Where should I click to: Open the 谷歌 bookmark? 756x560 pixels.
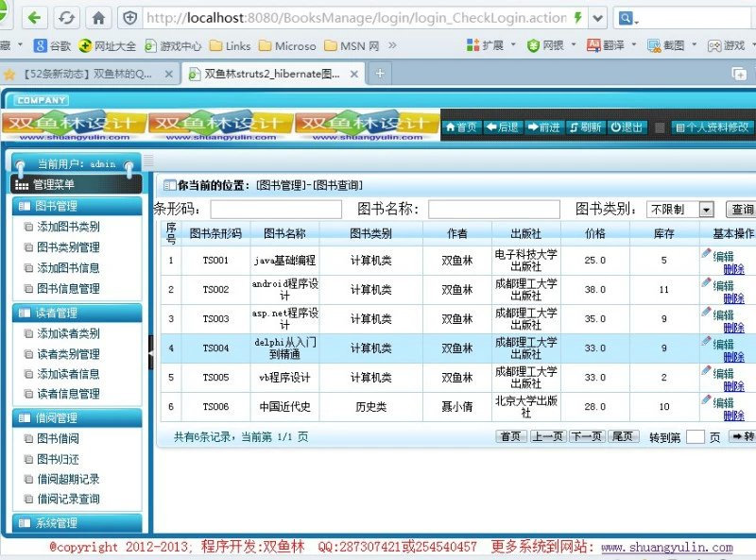point(53,45)
